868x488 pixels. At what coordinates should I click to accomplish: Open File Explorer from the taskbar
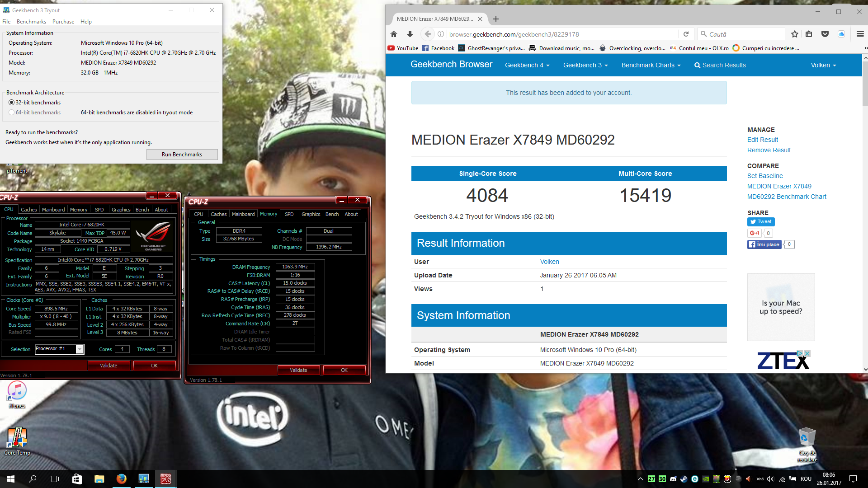tap(99, 479)
